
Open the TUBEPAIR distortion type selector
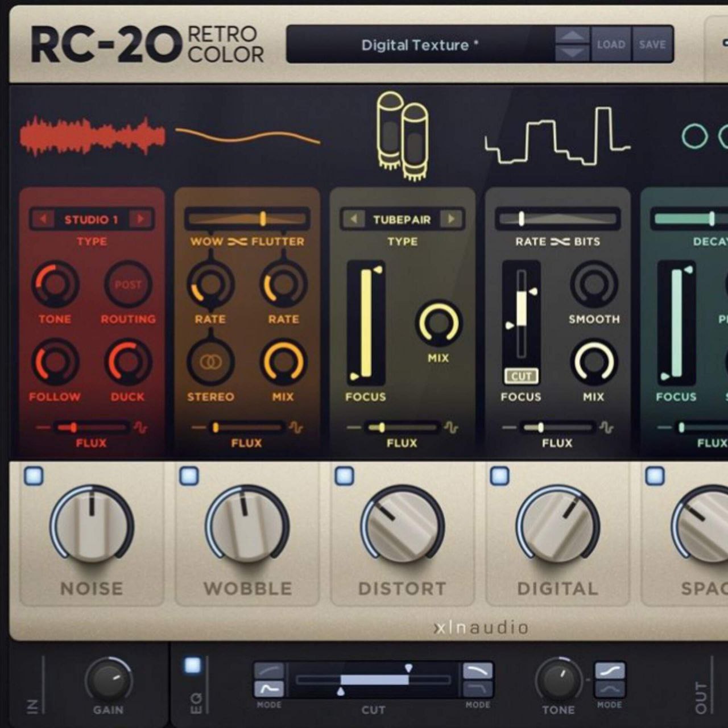402,219
